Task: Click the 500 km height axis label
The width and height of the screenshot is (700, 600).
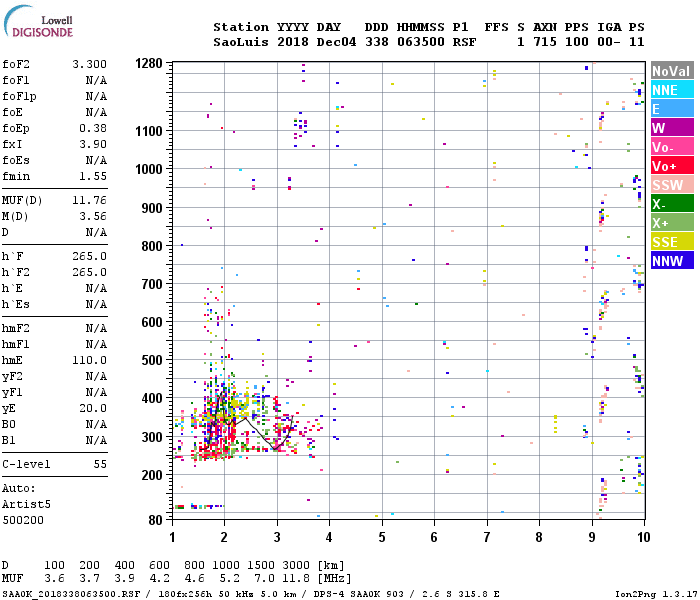Action: (152, 360)
